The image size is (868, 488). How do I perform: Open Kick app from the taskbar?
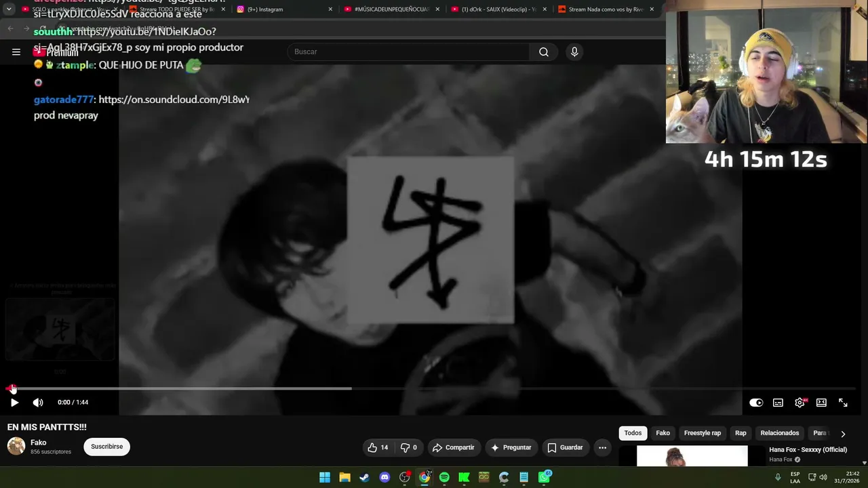[464, 477]
